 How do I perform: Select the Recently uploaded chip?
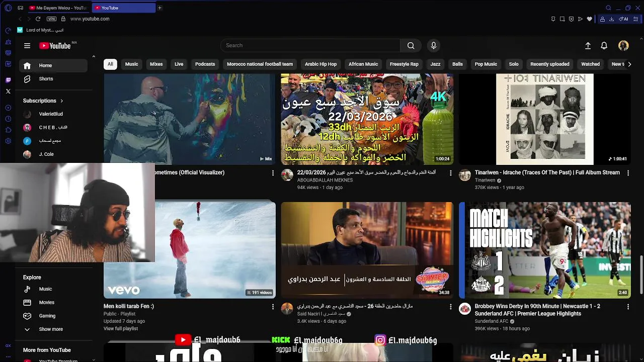coord(550,64)
